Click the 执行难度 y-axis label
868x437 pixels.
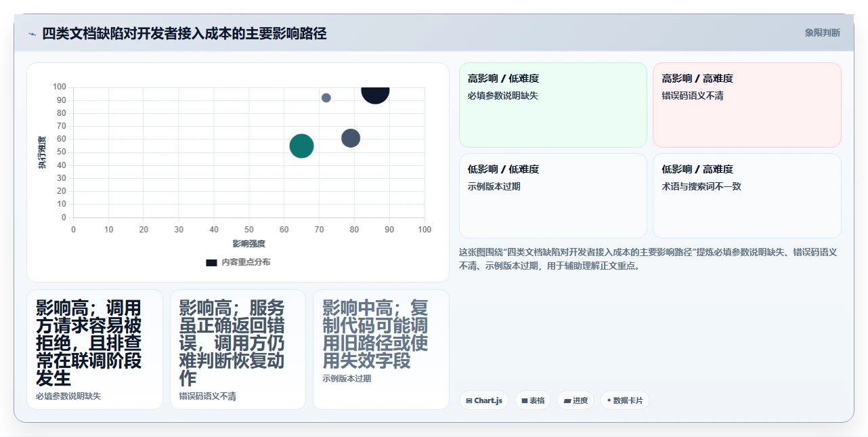tap(42, 152)
